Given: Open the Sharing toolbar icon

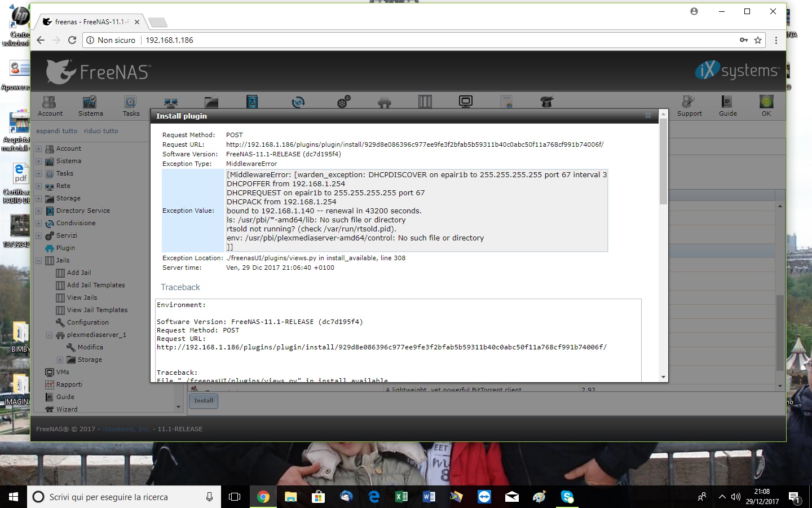Looking at the screenshot, I should (x=298, y=102).
